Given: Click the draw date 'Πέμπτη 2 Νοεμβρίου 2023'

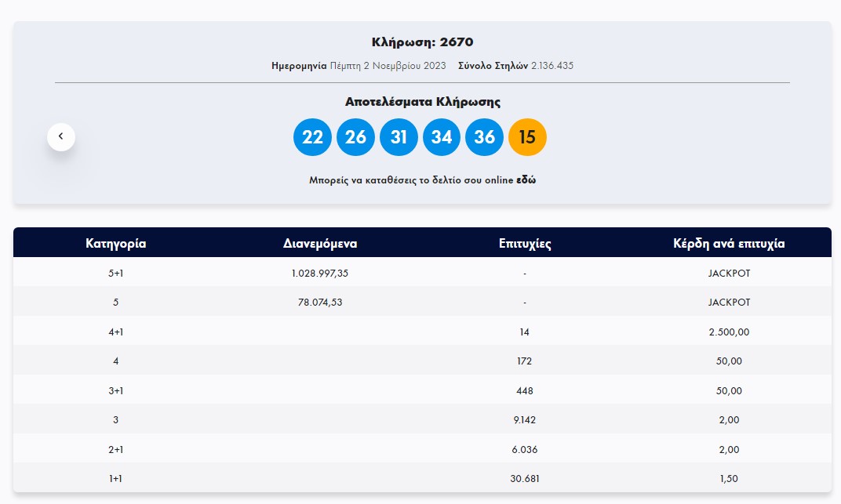Looking at the screenshot, I should pyautogui.click(x=388, y=66).
